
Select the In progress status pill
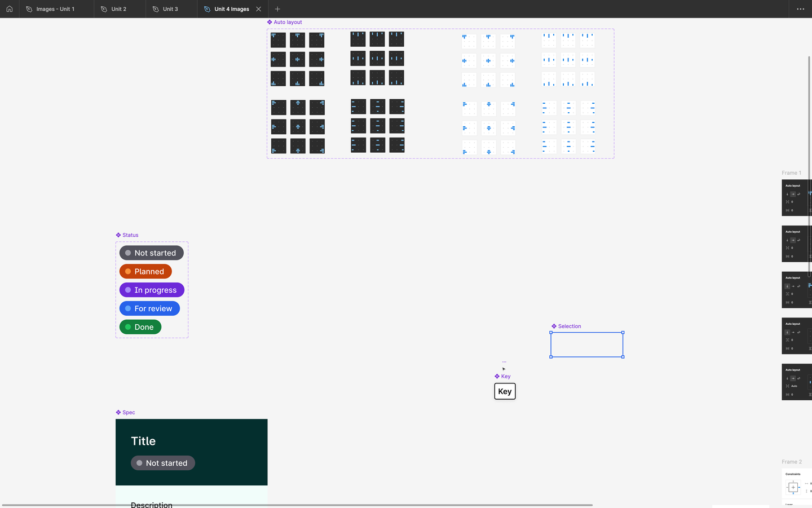pyautogui.click(x=152, y=290)
